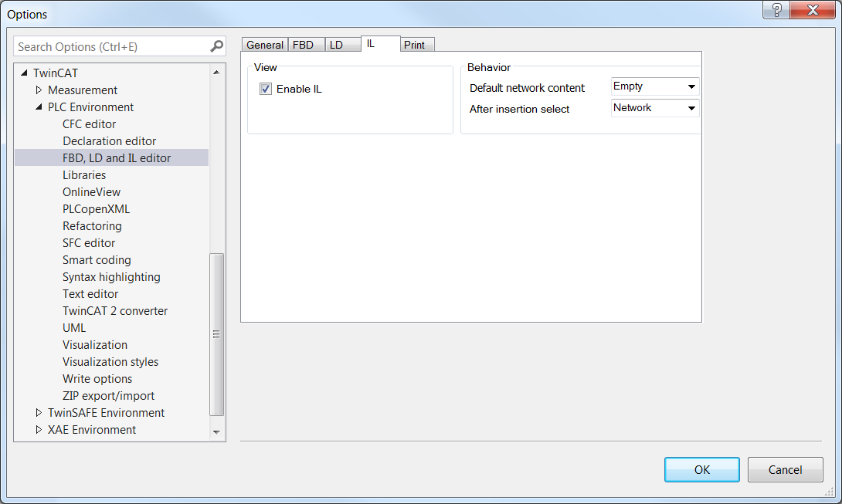Select the Visualization tree item
Image resolution: width=842 pixels, height=504 pixels.
coord(95,345)
